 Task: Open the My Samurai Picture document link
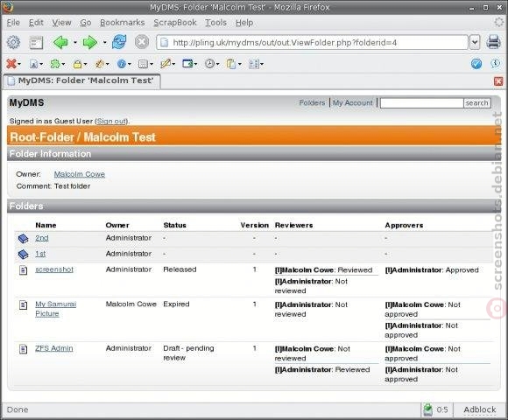[56, 309]
